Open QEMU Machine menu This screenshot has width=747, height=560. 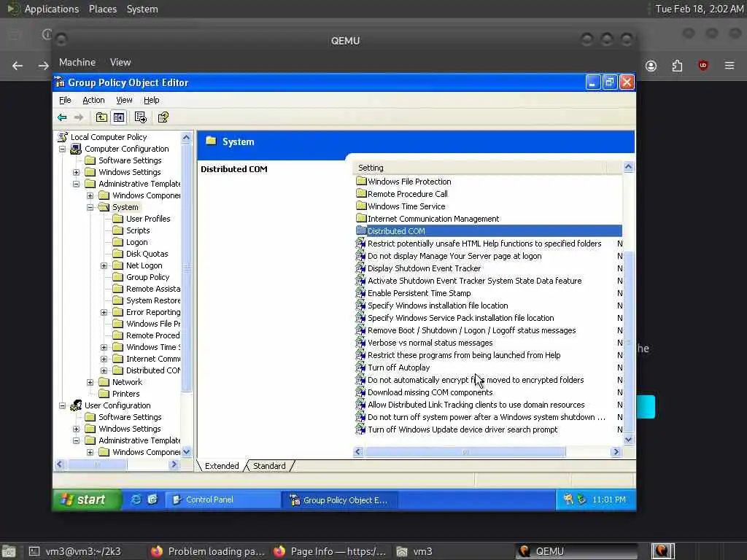(x=77, y=63)
